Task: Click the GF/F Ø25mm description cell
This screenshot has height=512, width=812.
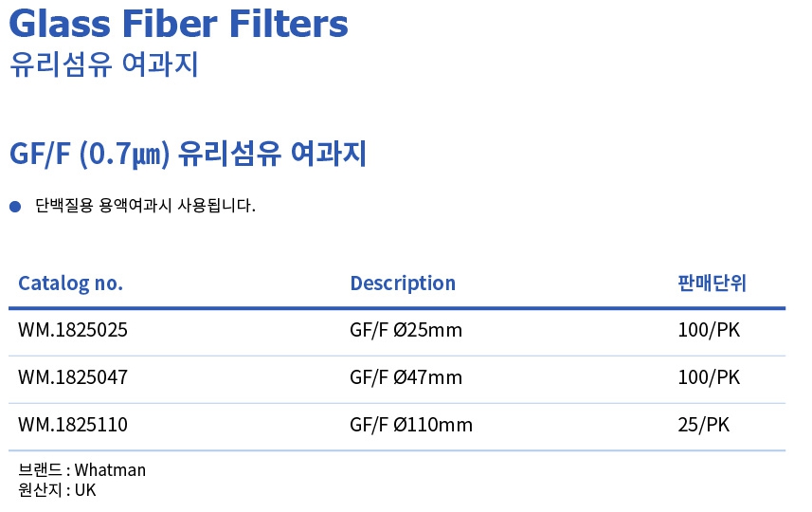Action: (406, 330)
